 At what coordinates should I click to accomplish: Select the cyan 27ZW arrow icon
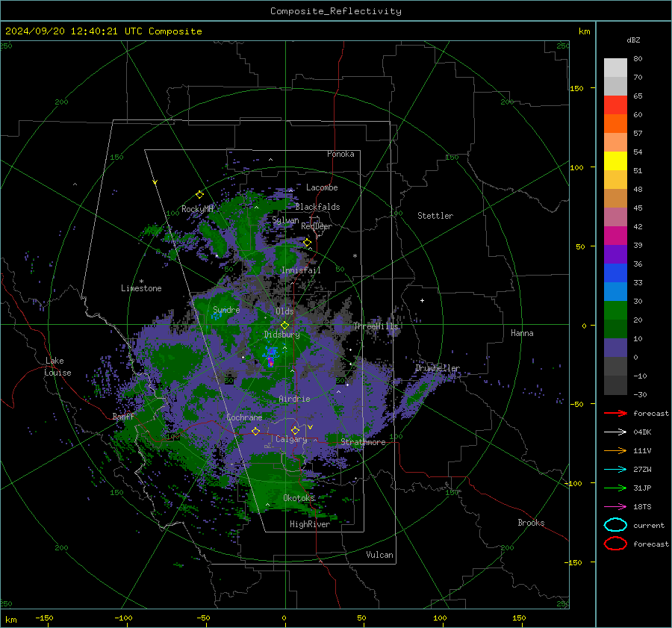pyautogui.click(x=615, y=469)
